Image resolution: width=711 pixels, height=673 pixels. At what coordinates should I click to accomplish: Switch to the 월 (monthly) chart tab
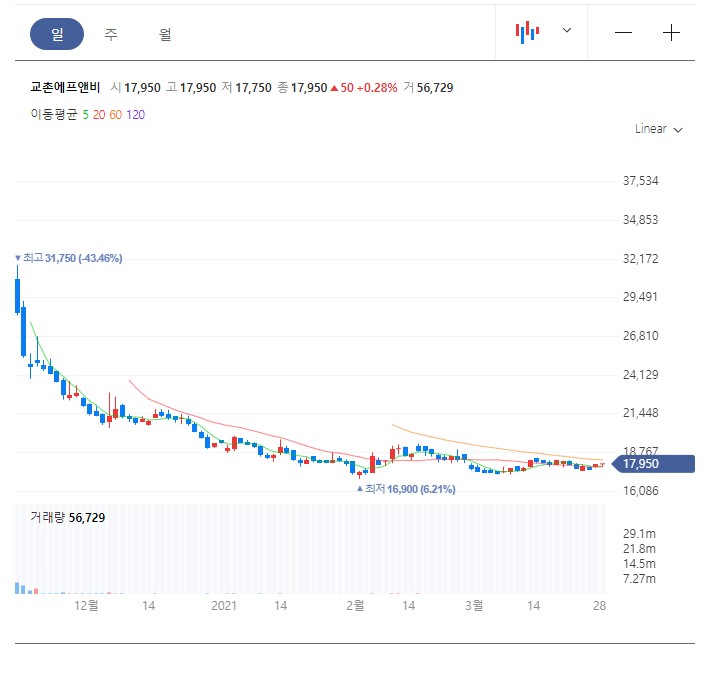(165, 34)
